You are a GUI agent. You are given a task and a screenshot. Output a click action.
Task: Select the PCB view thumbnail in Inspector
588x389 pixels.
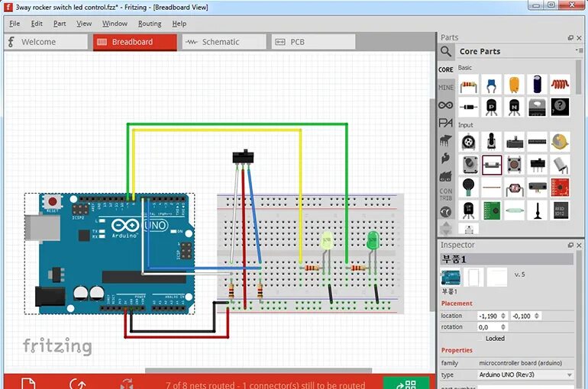497,277
